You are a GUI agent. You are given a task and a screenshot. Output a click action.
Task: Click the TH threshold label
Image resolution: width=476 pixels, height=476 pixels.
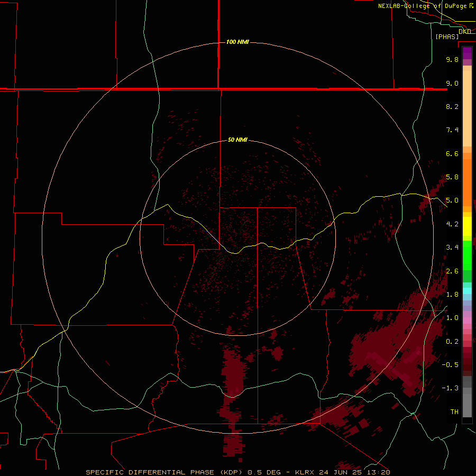(454, 412)
